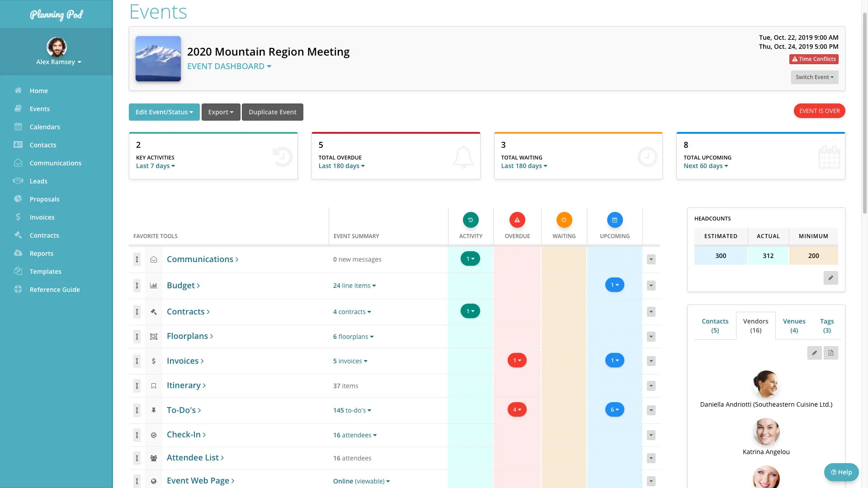This screenshot has width=868, height=488.
Task: Expand the Switch Event dropdown
Action: pyautogui.click(x=815, y=77)
